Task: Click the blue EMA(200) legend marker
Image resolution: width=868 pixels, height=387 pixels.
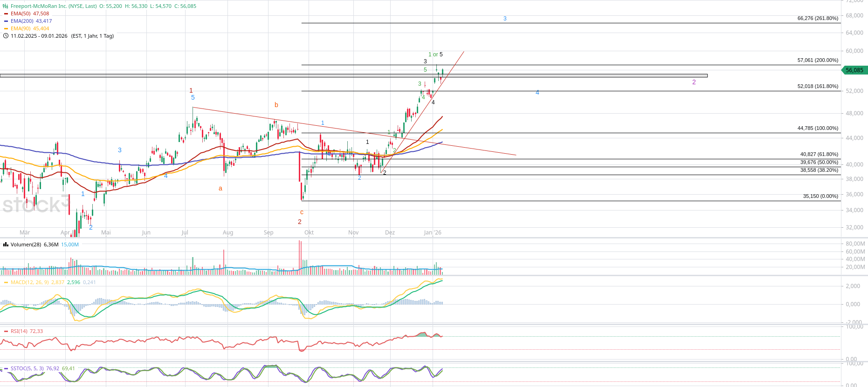Action: tap(6, 21)
